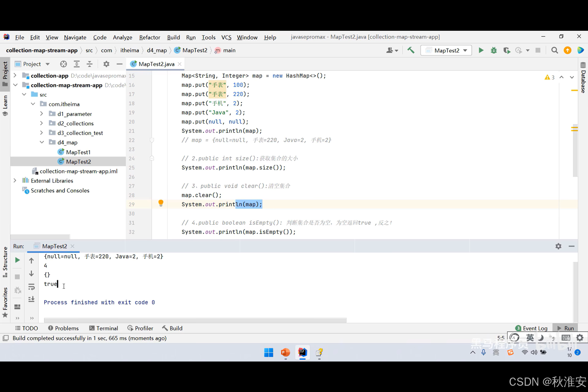Open Search Everywhere magnifier icon
This screenshot has width=588, height=392.
coord(555,50)
